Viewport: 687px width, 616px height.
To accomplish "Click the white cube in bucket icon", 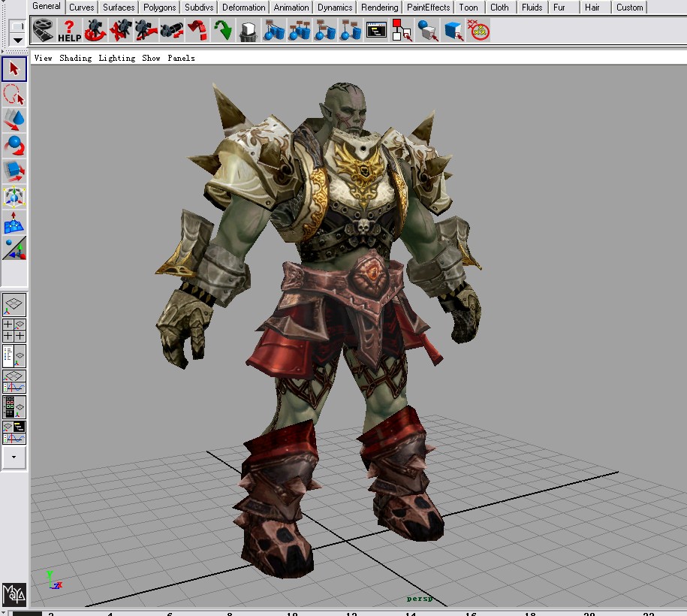I will (249, 30).
